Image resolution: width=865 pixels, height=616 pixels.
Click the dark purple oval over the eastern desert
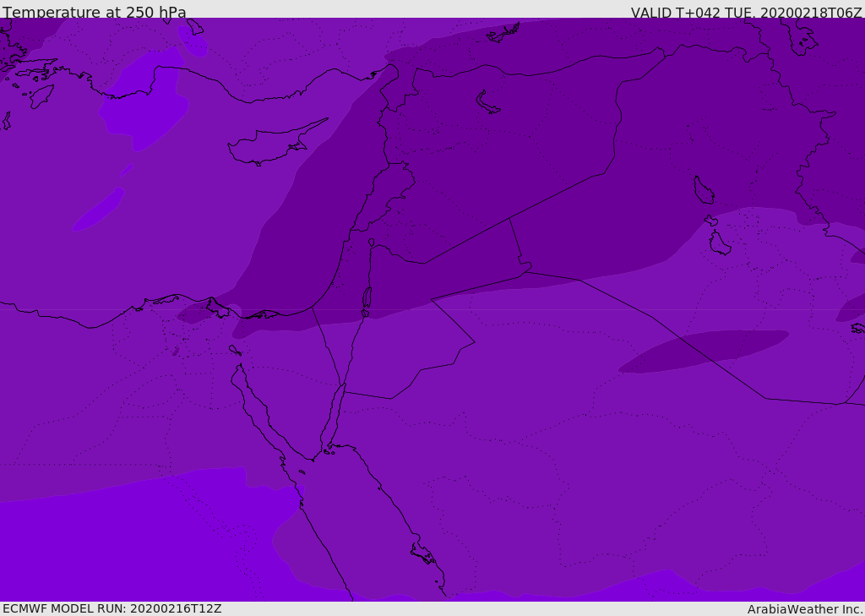(x=703, y=351)
